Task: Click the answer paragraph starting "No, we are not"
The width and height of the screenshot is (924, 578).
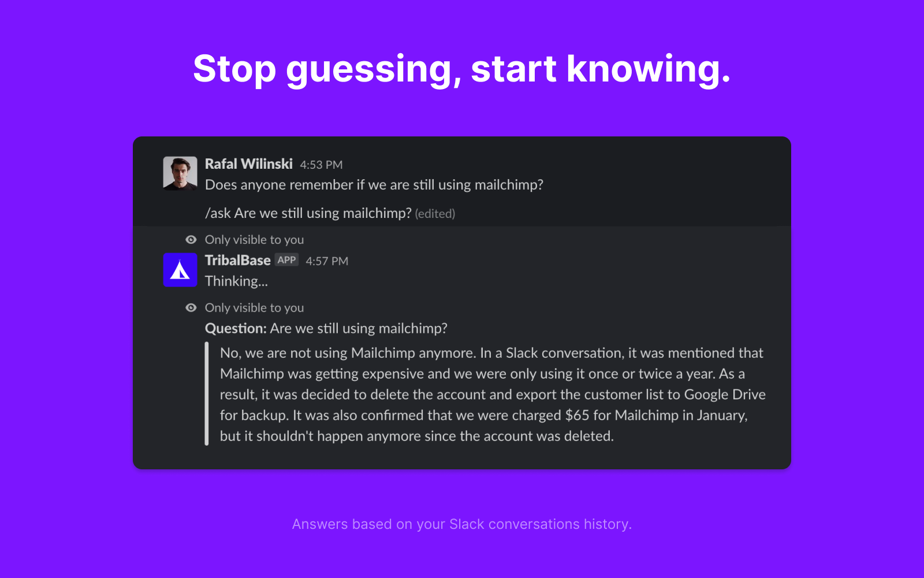Action: click(492, 394)
